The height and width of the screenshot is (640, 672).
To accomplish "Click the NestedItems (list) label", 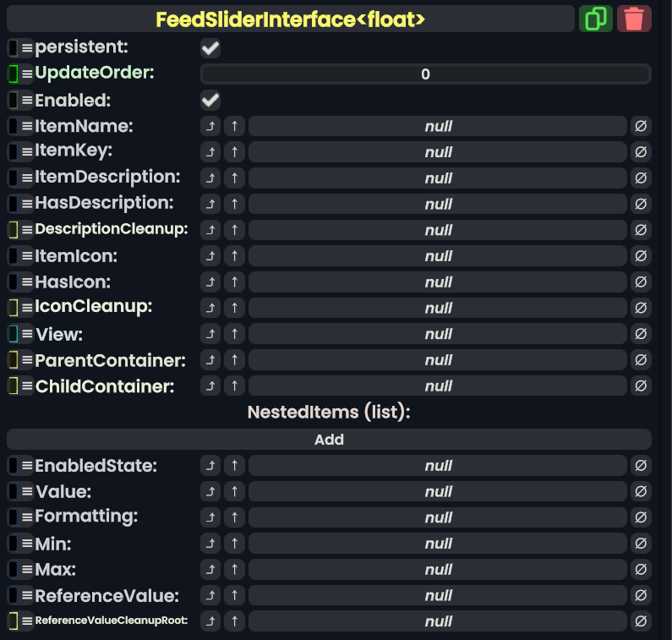I will [x=329, y=413].
